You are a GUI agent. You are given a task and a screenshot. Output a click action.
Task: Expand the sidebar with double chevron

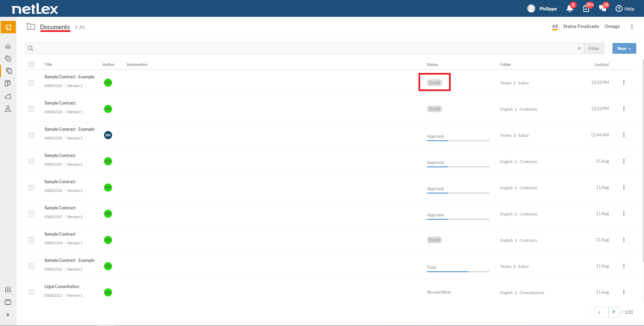coord(8,315)
